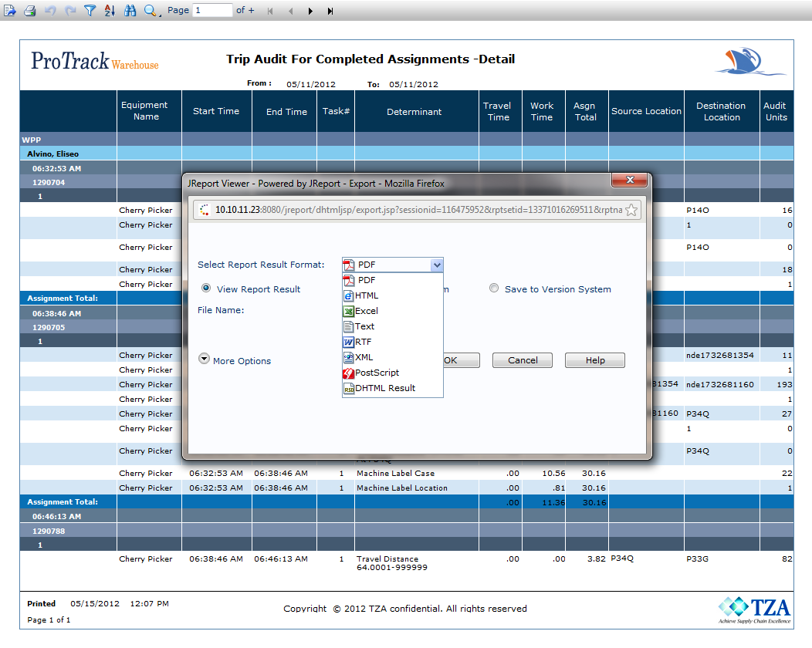This screenshot has height=648, width=812.
Task: Open the Report Result Format dropdown arrow
Action: (437, 265)
